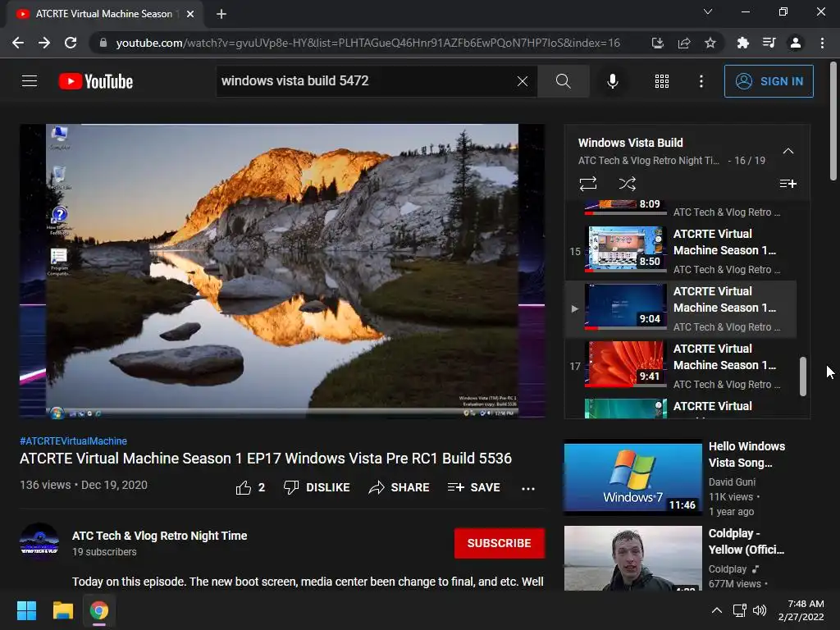Select the ATCRTE Virtual Machine Season tab
Image resolution: width=840 pixels, height=630 pixels.
(x=104, y=14)
